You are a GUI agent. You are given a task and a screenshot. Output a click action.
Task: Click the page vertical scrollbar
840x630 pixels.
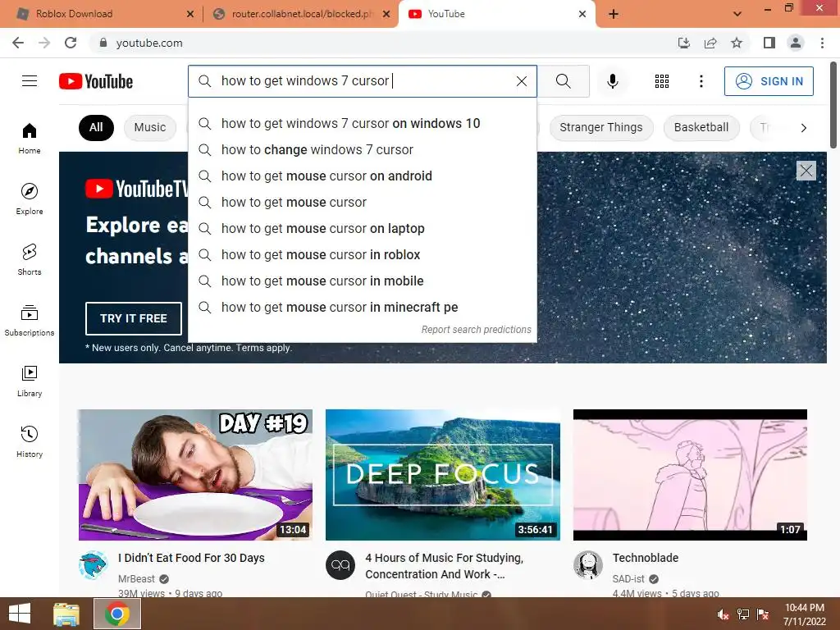[x=833, y=105]
